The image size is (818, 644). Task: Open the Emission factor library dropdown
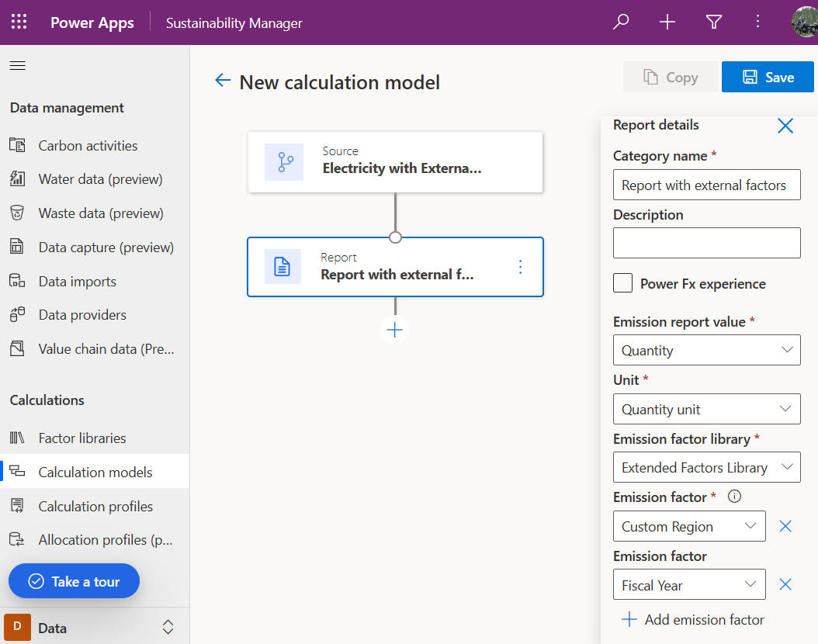(706, 467)
